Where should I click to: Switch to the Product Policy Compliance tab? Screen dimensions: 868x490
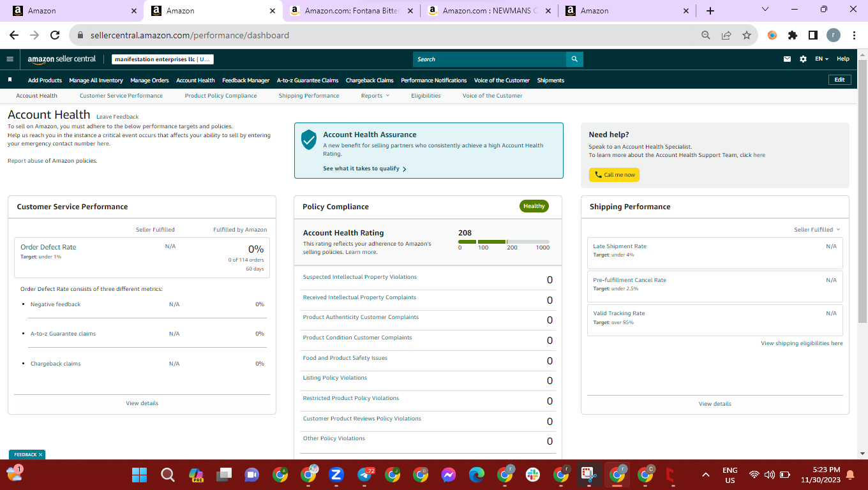pos(221,96)
